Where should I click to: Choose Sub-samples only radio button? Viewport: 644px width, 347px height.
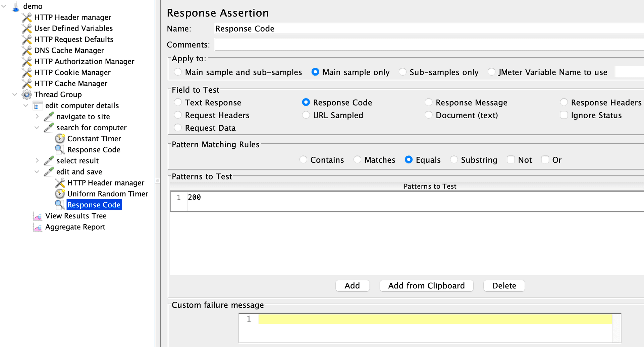pos(402,72)
